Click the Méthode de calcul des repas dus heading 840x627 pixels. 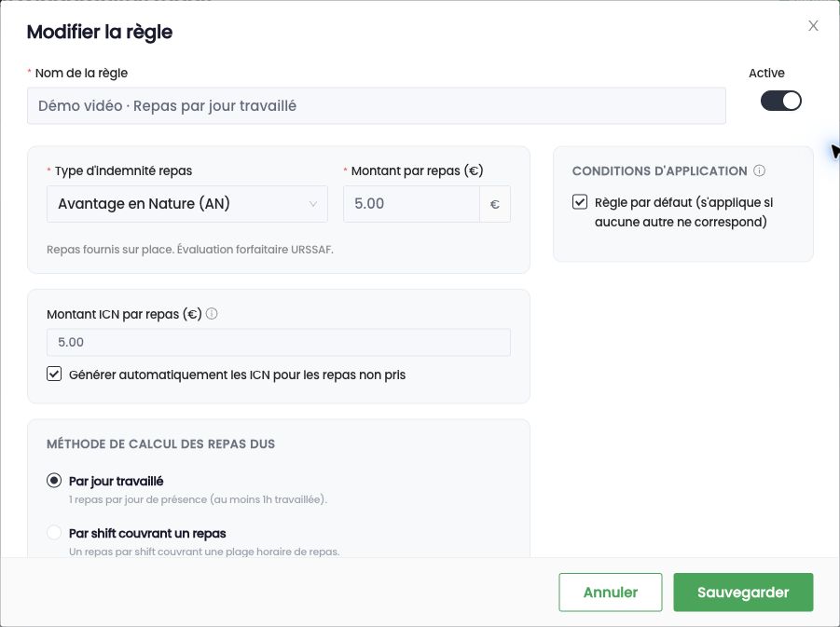160,443
